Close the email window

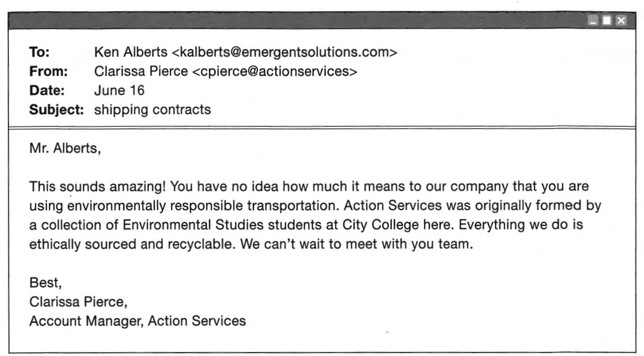pos(621,20)
